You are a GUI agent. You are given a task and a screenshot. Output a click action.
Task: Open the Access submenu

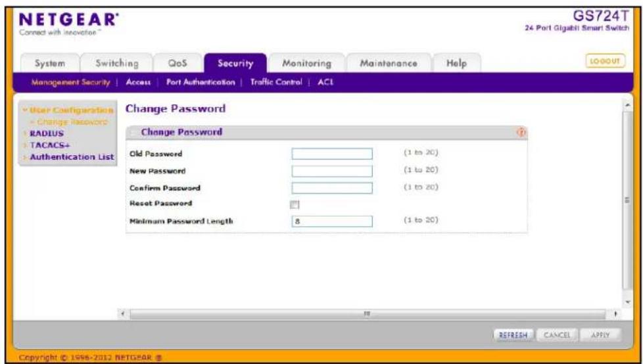(x=138, y=82)
